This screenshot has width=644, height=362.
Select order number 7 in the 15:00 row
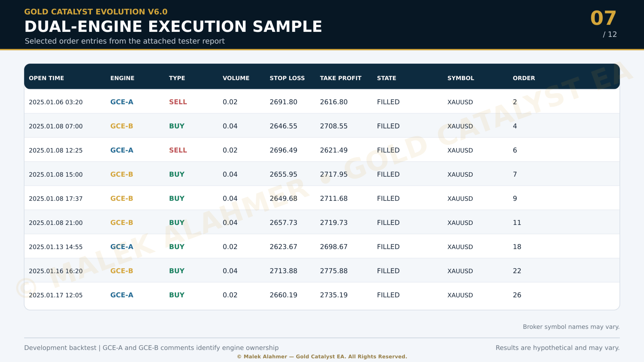click(x=515, y=174)
